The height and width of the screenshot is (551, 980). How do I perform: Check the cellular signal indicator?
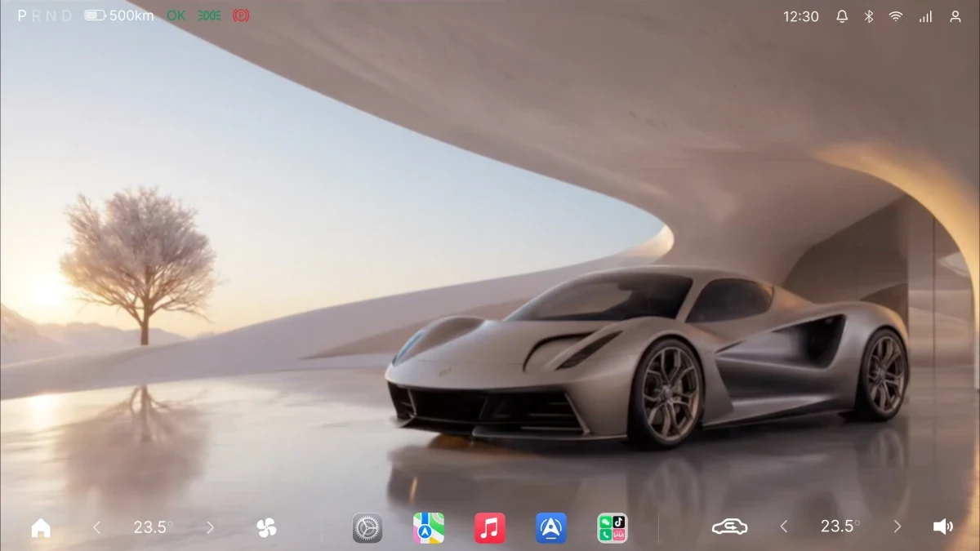(x=925, y=16)
